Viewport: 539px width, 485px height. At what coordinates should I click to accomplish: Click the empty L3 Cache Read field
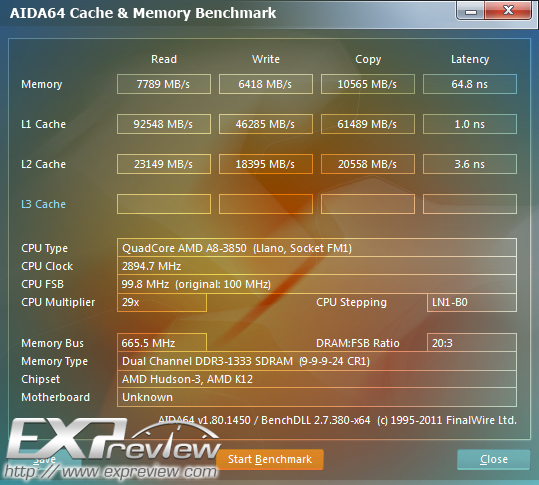[x=164, y=204]
